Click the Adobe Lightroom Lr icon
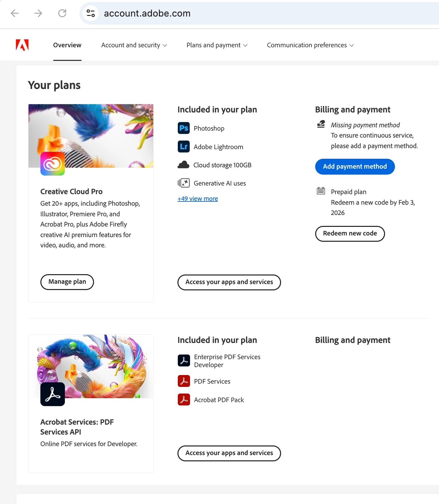Screen dimensions: 439x504 coord(184,147)
